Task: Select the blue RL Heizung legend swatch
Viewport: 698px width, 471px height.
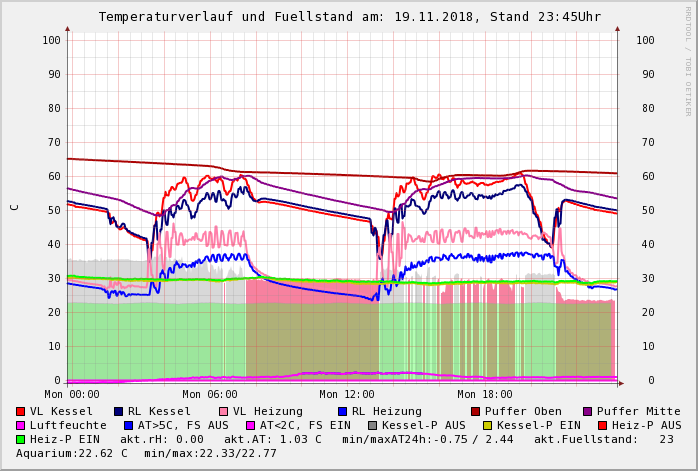Action: [343, 411]
